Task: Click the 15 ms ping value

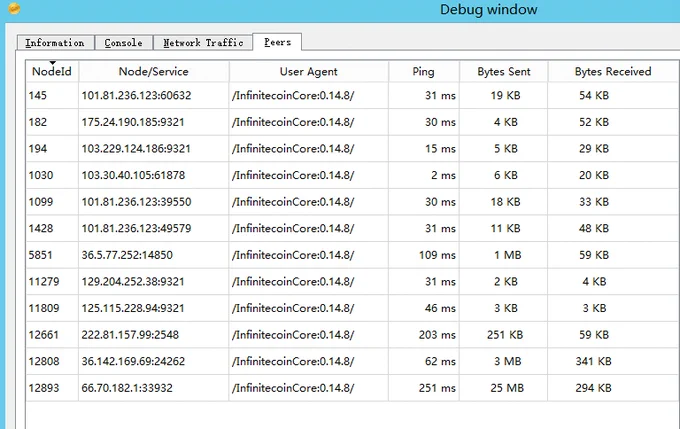Action: click(x=440, y=149)
